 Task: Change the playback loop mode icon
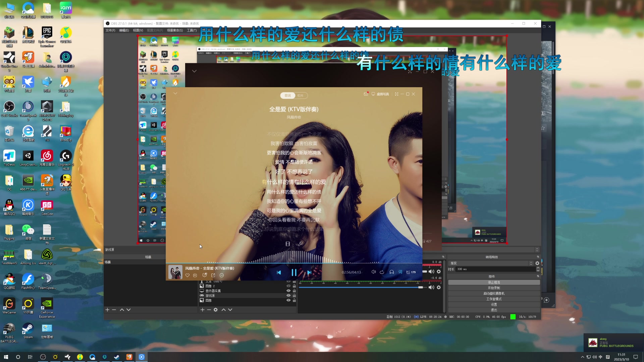pyautogui.click(x=382, y=272)
